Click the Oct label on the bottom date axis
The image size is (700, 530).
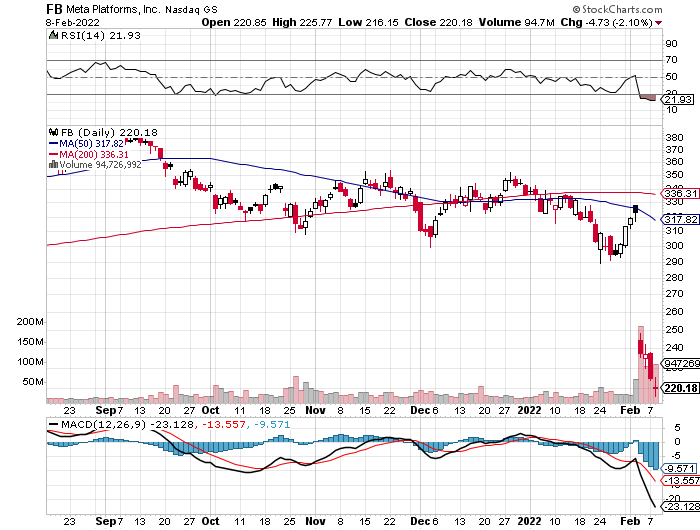coord(210,521)
